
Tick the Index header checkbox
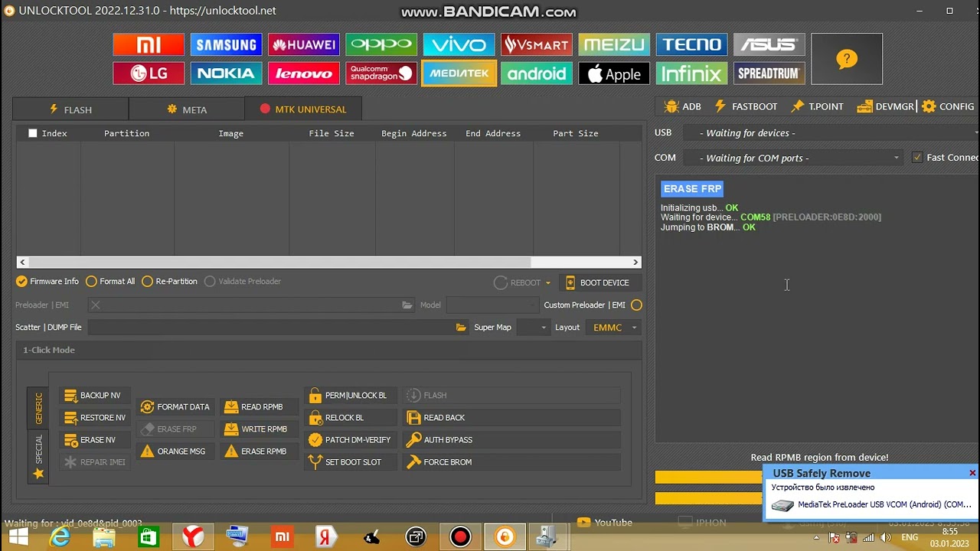coord(33,133)
